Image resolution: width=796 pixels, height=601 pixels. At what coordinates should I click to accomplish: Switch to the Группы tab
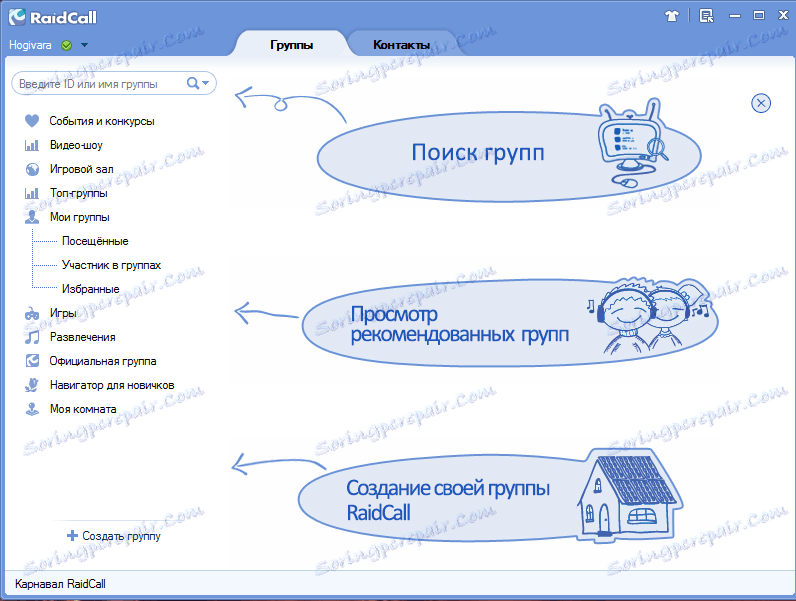click(x=291, y=45)
